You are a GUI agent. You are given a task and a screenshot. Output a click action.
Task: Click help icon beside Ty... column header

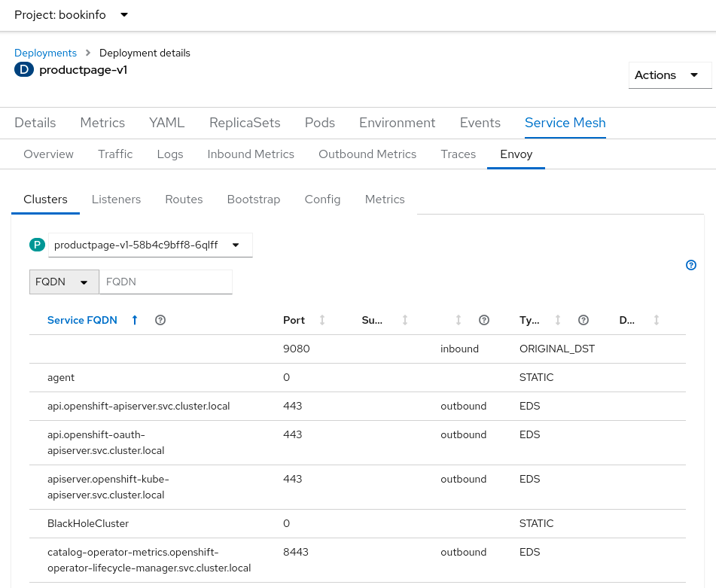583,320
